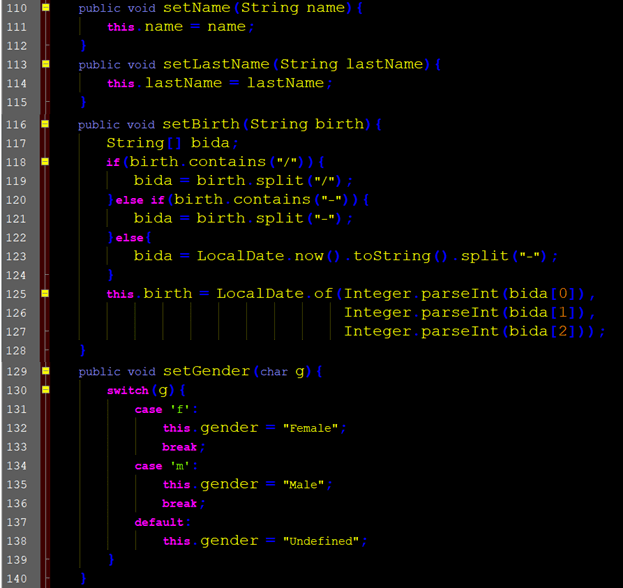Select line number 123 in the margin
The width and height of the screenshot is (623, 588).
16,256
